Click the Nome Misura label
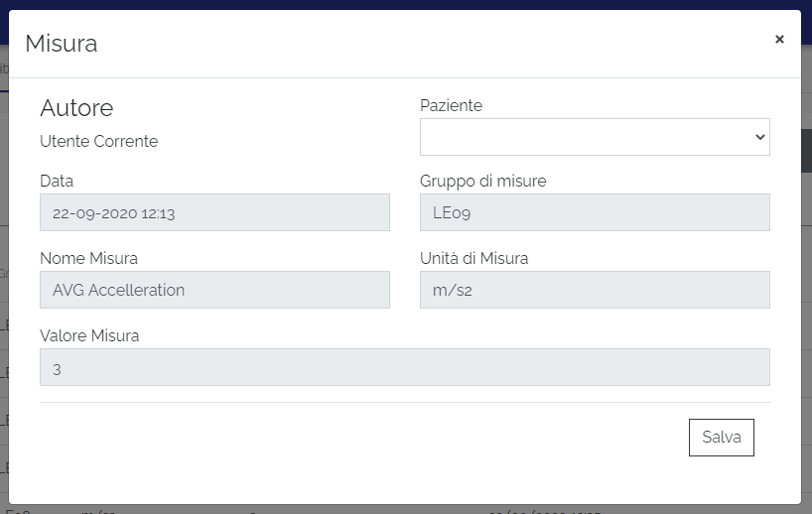Screen dimensions: 812x514 (x=88, y=258)
